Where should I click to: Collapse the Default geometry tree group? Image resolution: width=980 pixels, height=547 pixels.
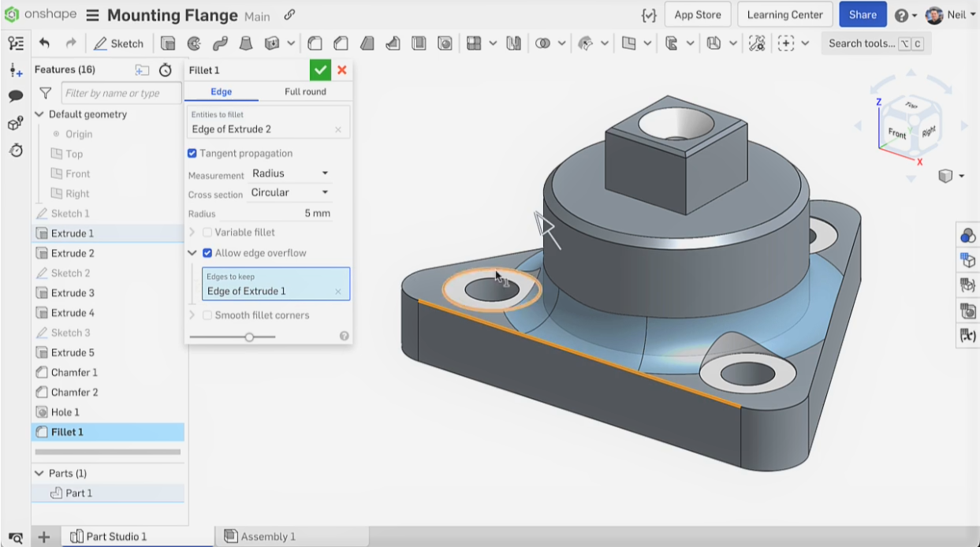40,114
